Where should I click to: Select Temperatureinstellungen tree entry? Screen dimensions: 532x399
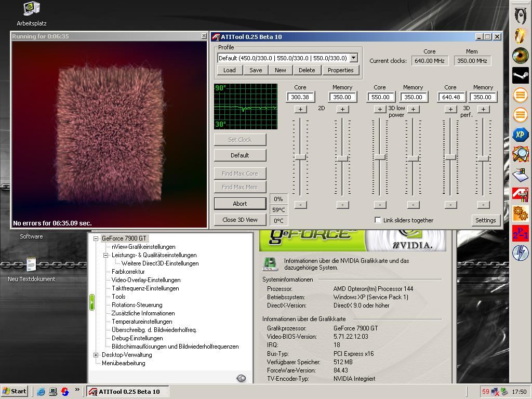click(142, 322)
